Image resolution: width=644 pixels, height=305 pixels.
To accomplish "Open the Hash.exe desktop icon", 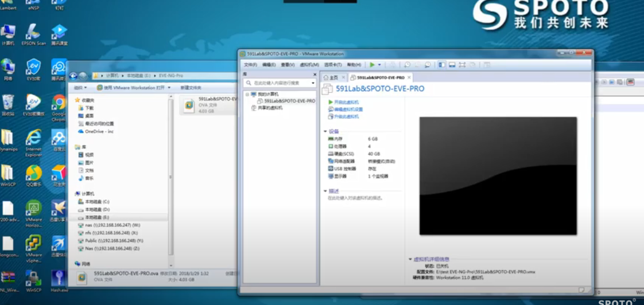I will (x=59, y=281).
